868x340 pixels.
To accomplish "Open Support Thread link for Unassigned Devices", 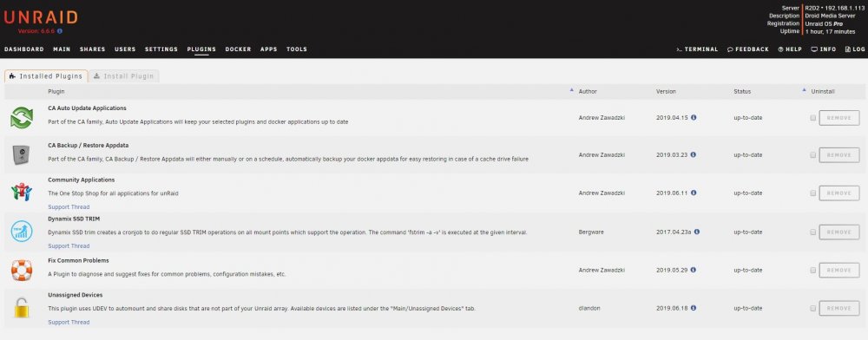I will (x=69, y=322).
